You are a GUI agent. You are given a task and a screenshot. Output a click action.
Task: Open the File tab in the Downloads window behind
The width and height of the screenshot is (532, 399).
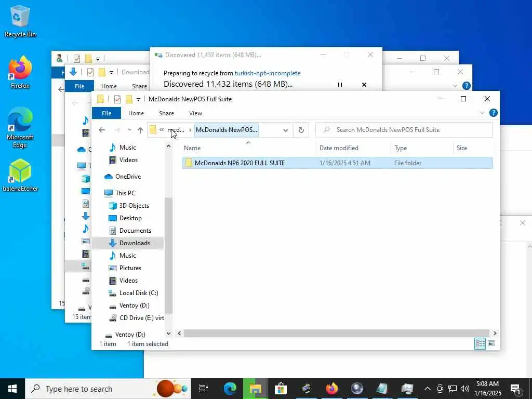click(x=79, y=86)
